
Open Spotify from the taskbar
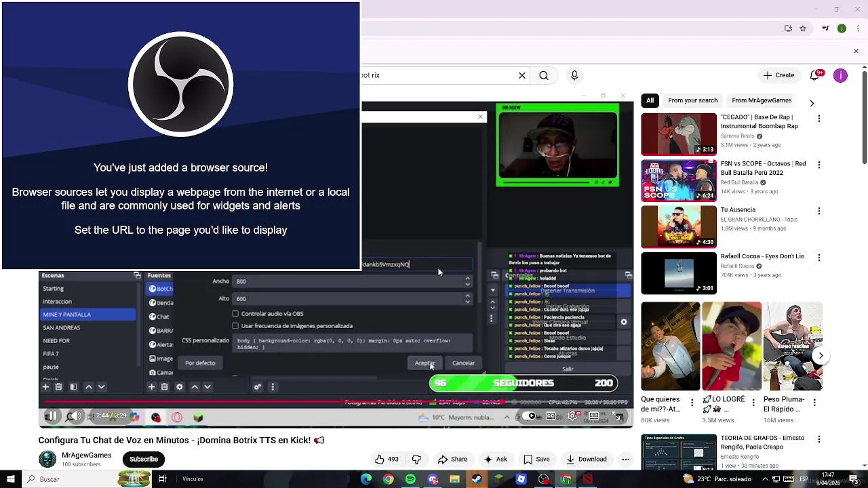[410, 479]
